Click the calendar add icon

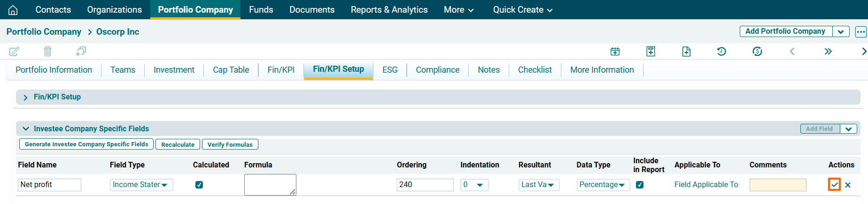click(x=615, y=51)
